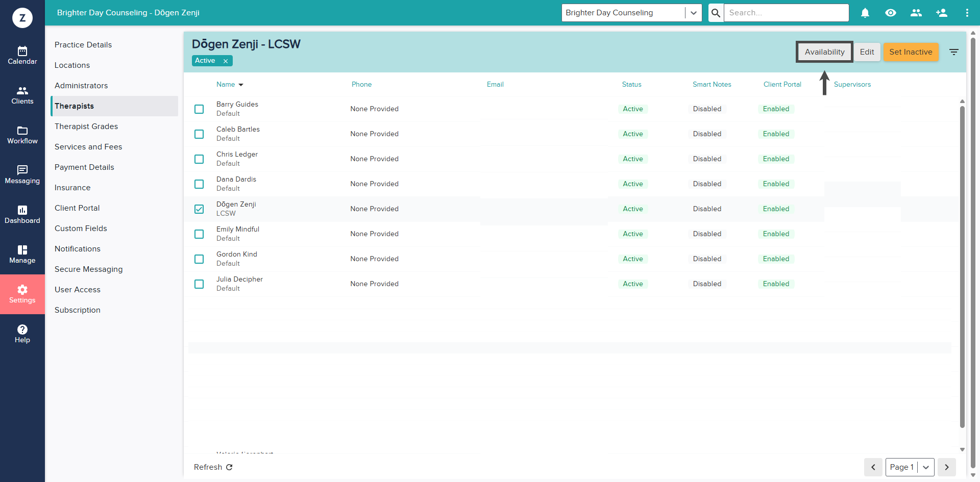Click Enabled portal badge for Julia Decipher
The width and height of the screenshot is (980, 482).
point(776,284)
